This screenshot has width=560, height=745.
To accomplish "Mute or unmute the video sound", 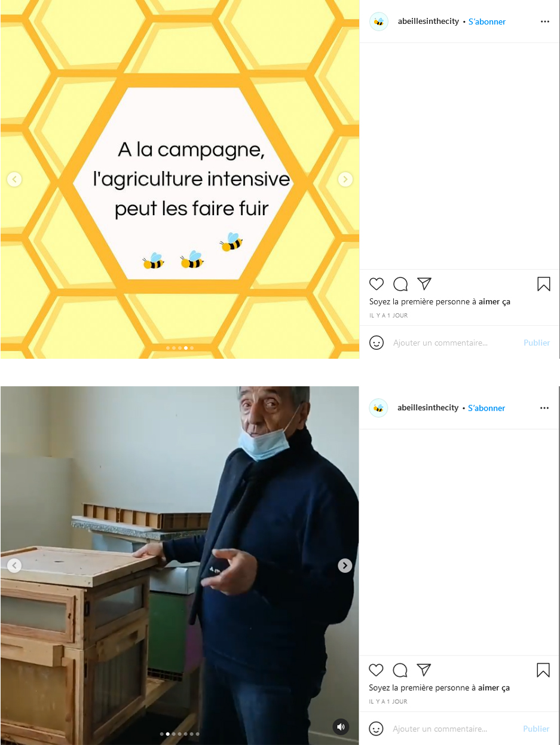I will 341,727.
